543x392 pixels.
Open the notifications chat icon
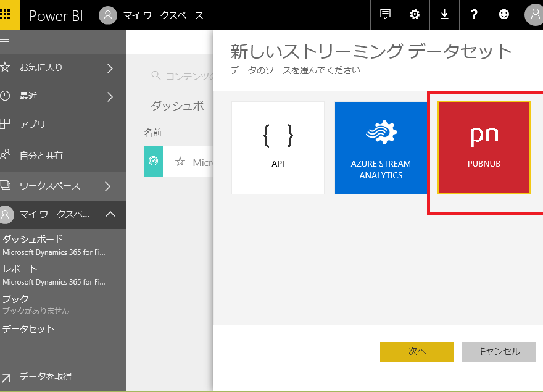385,15
